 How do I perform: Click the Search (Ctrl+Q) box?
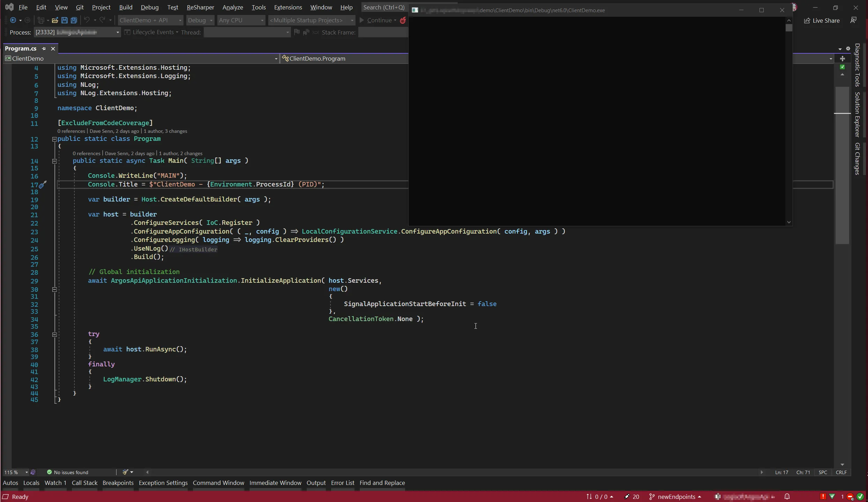pyautogui.click(x=384, y=7)
